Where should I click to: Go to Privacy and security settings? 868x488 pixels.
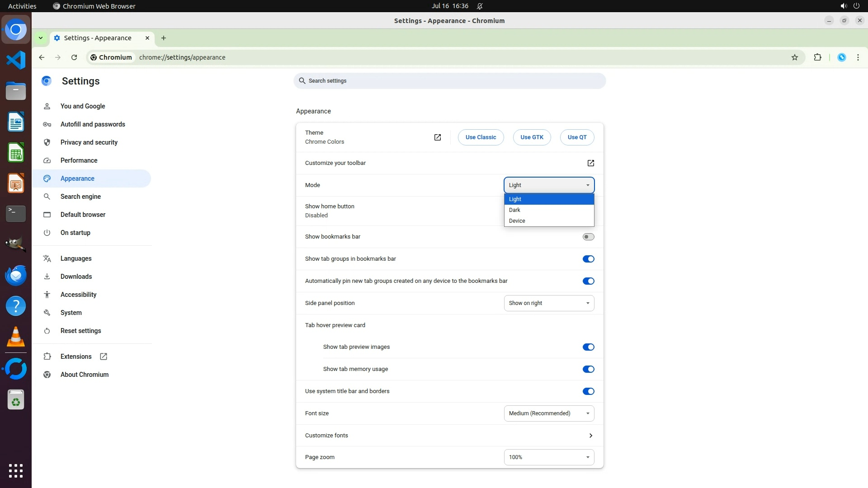pyautogui.click(x=89, y=142)
